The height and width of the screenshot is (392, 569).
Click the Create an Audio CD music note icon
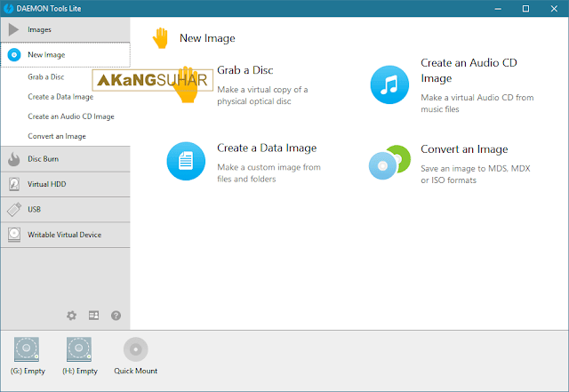[389, 85]
